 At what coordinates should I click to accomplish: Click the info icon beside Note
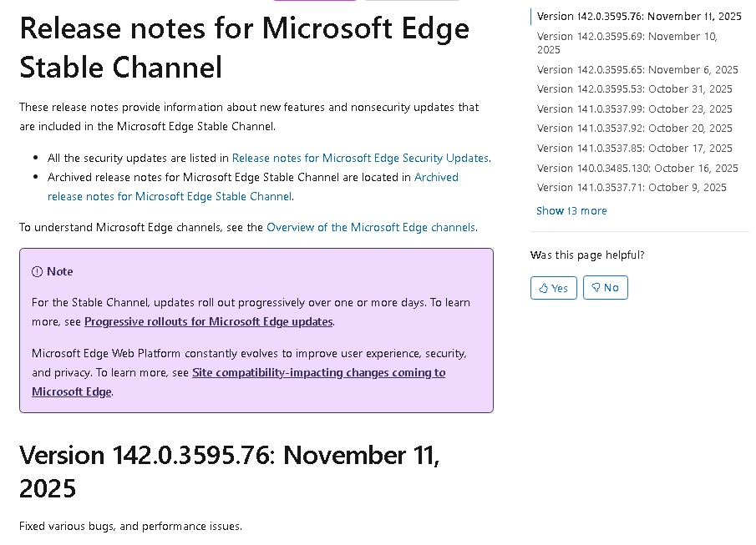(37, 271)
